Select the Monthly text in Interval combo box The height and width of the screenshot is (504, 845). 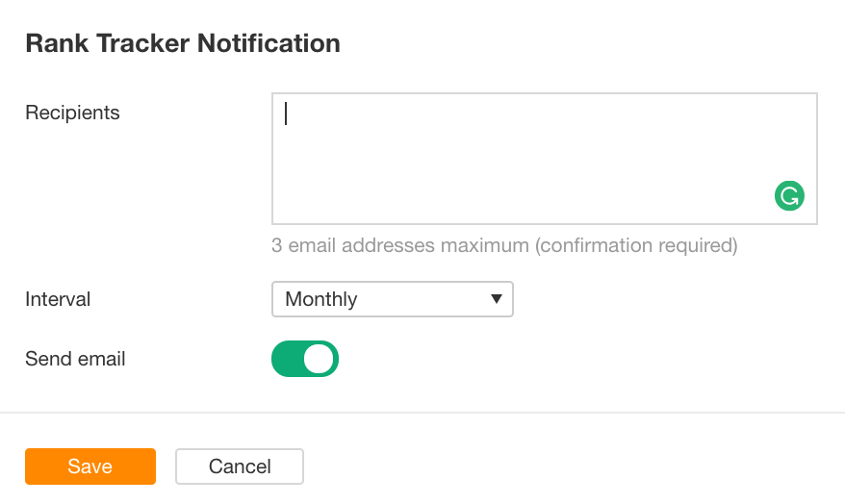pos(321,299)
